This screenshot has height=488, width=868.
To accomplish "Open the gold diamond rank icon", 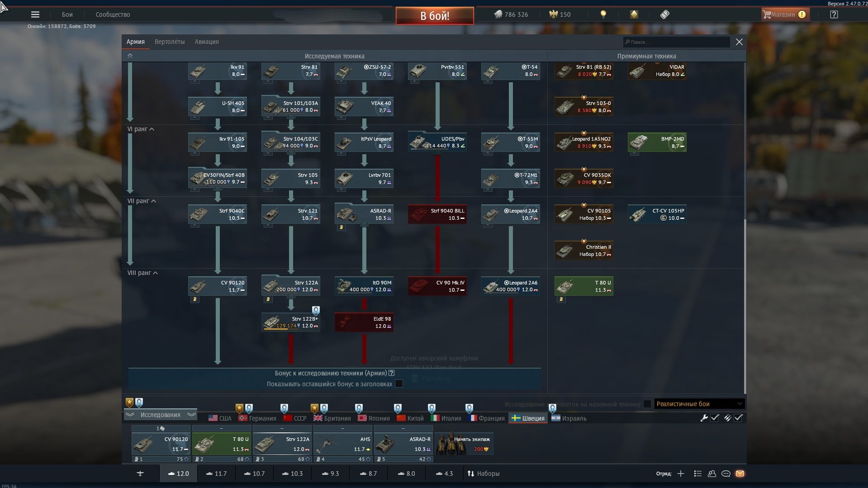I will click(634, 14).
